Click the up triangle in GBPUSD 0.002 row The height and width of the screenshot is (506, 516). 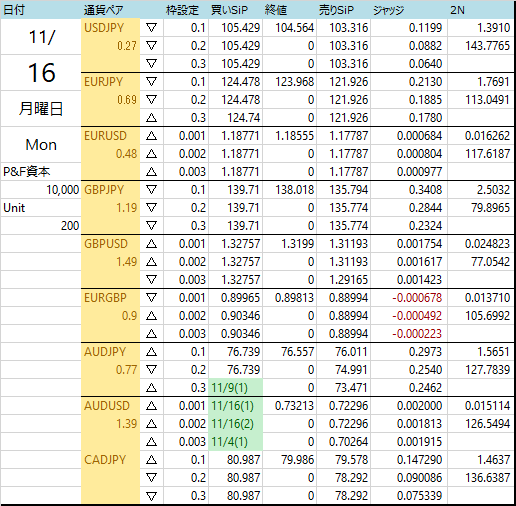(x=151, y=262)
